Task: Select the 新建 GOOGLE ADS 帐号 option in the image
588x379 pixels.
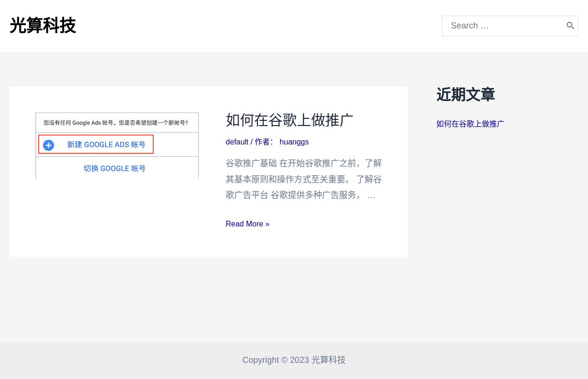Action: [106, 144]
